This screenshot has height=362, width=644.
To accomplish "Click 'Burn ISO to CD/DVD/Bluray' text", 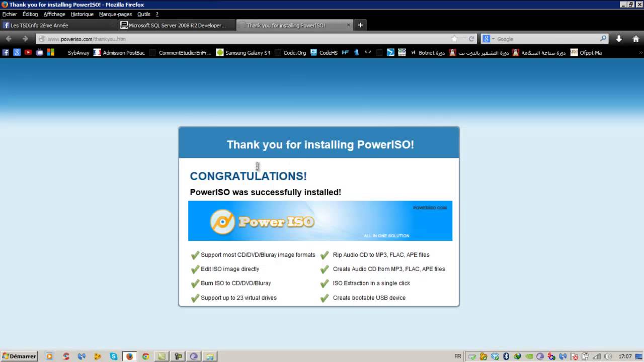I will (236, 283).
